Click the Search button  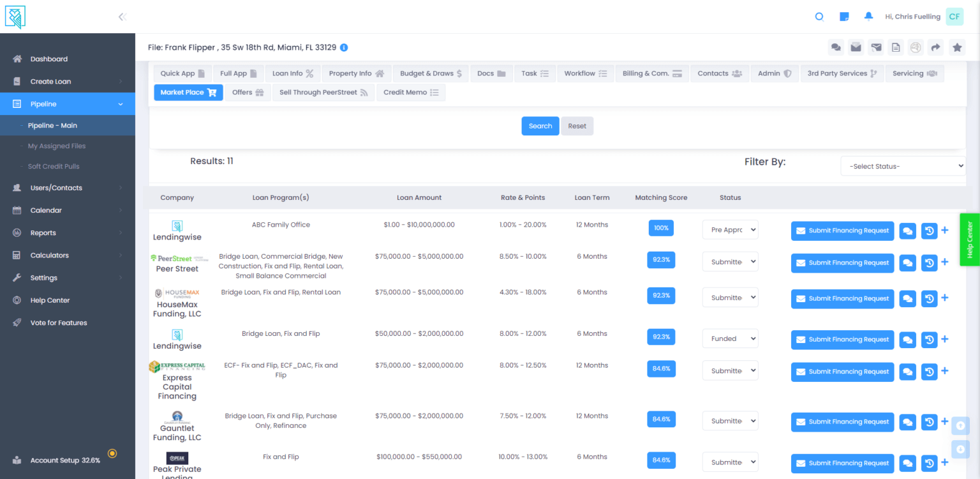[540, 126]
